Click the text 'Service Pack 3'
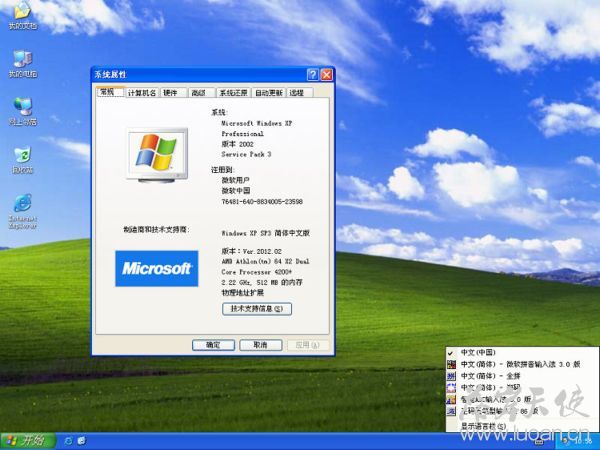 [246, 154]
